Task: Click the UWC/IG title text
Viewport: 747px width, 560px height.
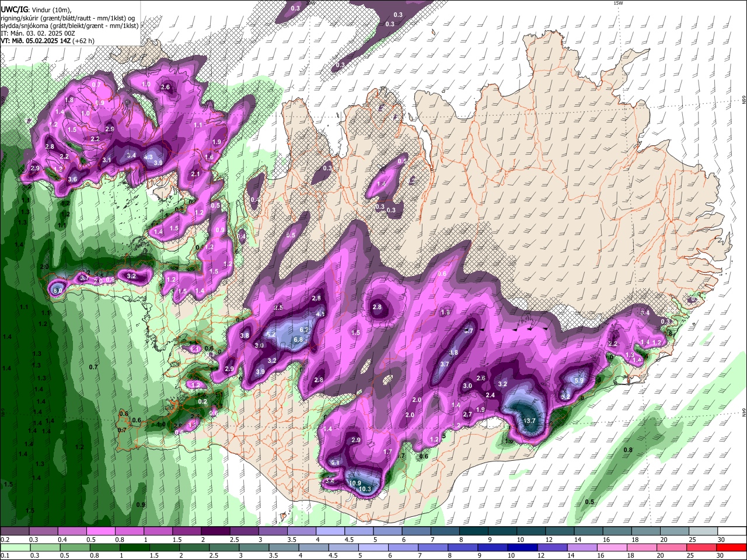Action: 13,10
